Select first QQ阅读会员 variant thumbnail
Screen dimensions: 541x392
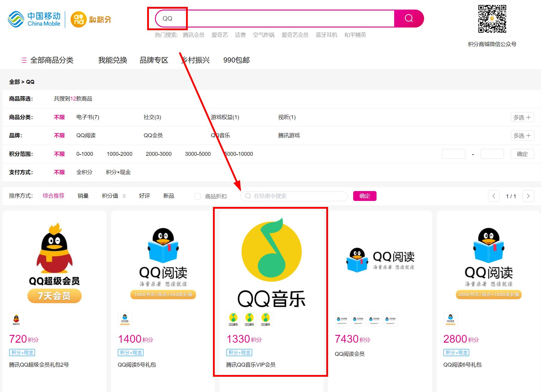coord(342,319)
